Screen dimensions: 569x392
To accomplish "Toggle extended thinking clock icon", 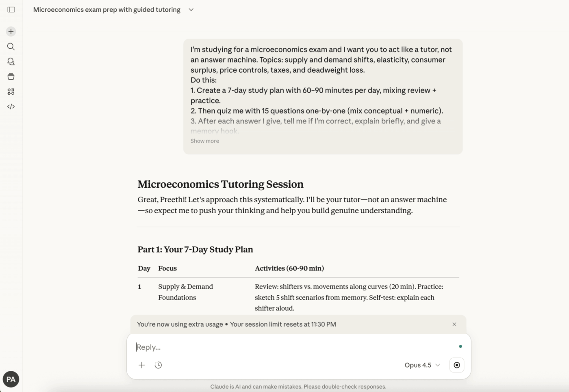I will 159,365.
